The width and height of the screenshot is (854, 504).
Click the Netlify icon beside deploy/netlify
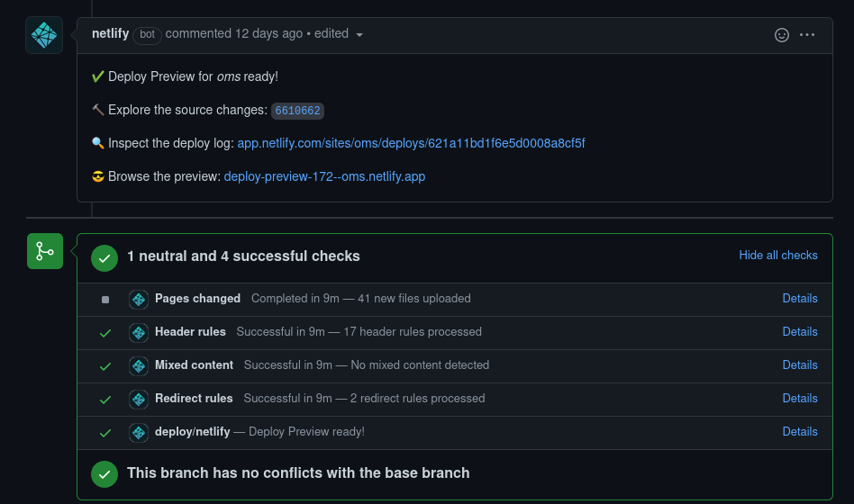point(139,432)
